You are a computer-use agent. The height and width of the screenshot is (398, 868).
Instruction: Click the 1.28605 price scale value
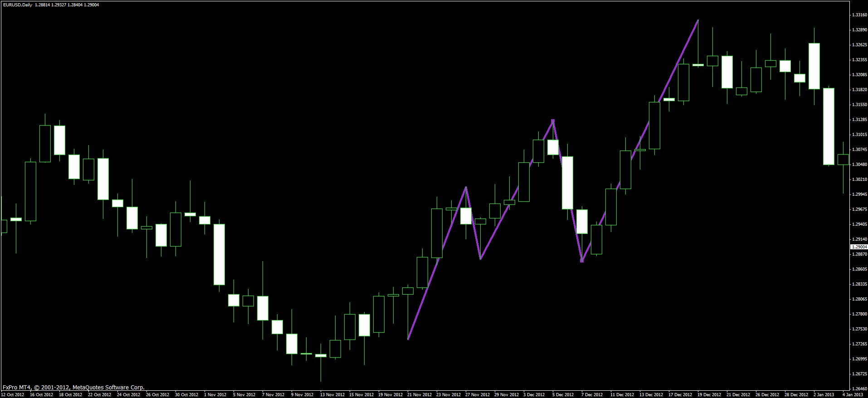pyautogui.click(x=859, y=269)
